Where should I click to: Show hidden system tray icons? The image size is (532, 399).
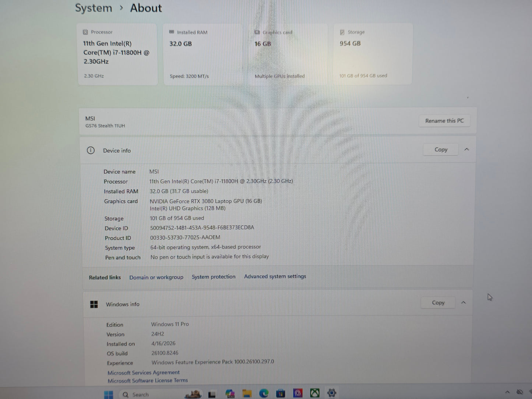click(507, 392)
